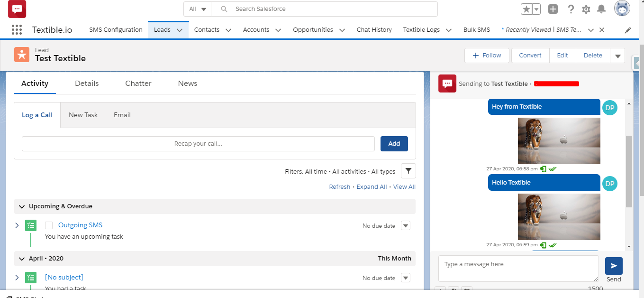Screen dimensions: 644x298
Task: Click the Type a message here box
Action: [518, 269]
